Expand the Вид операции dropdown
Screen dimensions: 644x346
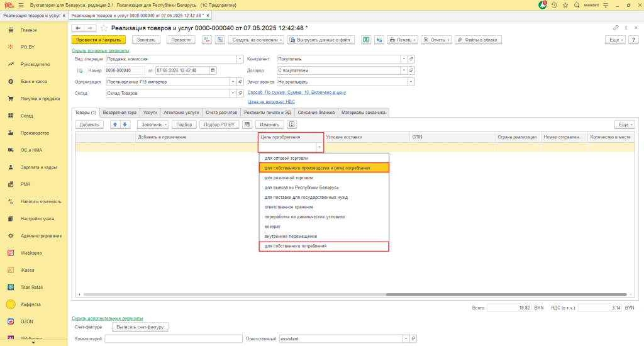240,59
